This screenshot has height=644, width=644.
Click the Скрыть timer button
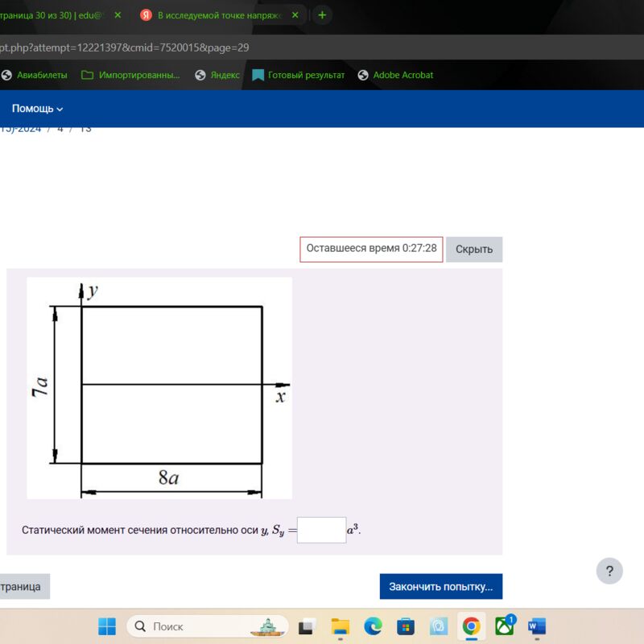[474, 249]
